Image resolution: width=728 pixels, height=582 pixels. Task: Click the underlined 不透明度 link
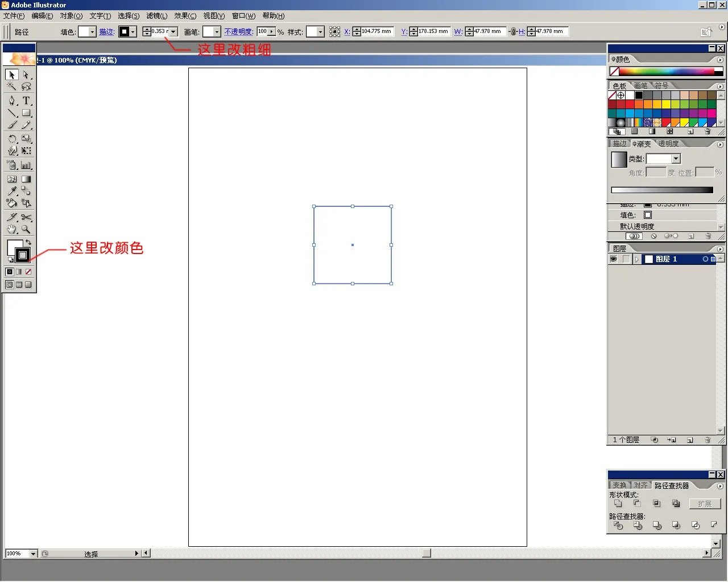pyautogui.click(x=238, y=31)
